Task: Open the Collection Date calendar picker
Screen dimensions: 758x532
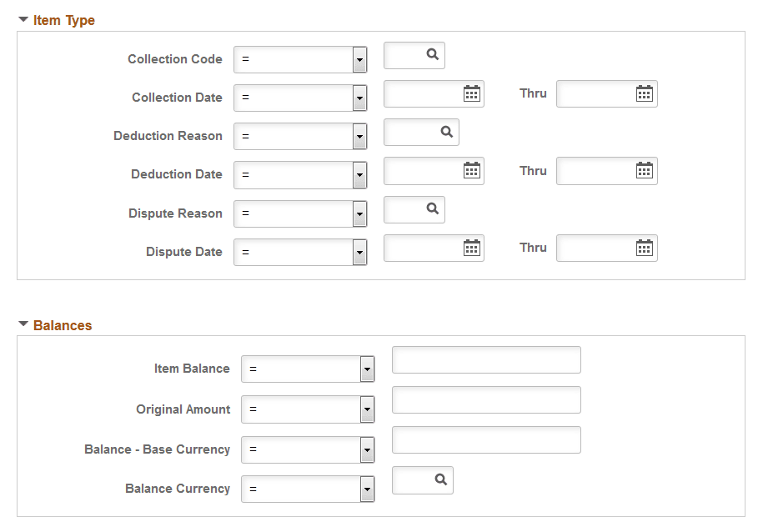Action: [x=474, y=93]
